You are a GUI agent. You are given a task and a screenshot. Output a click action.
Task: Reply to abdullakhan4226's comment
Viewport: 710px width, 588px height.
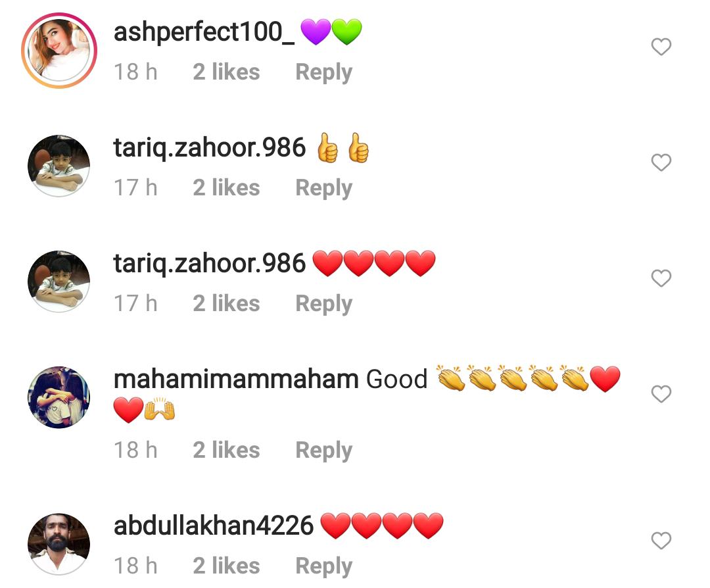pos(323,566)
